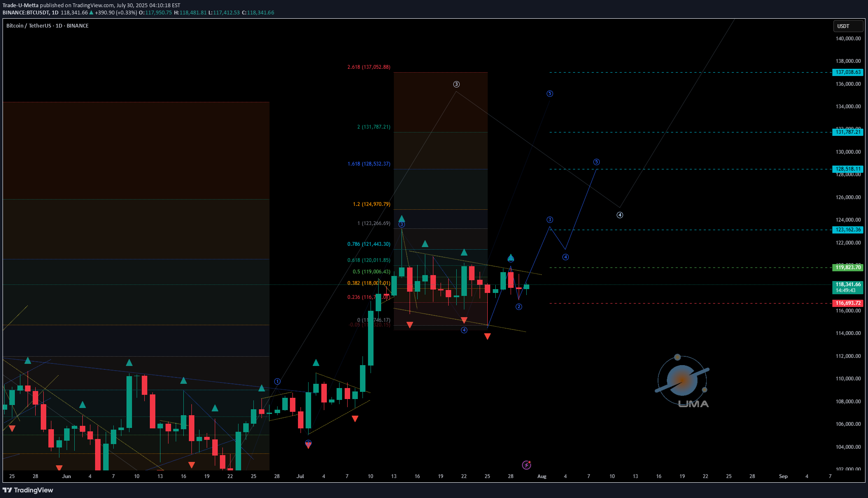The height and width of the screenshot is (498, 868).
Task: Click the purple lightning event icon
Action: 526,465
